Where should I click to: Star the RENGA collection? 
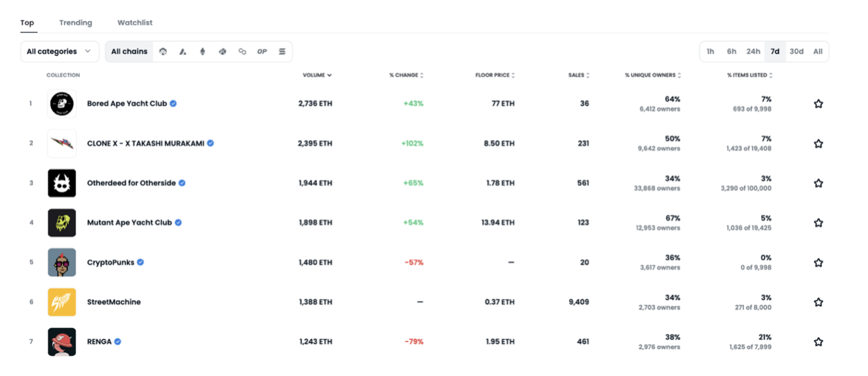(x=819, y=342)
